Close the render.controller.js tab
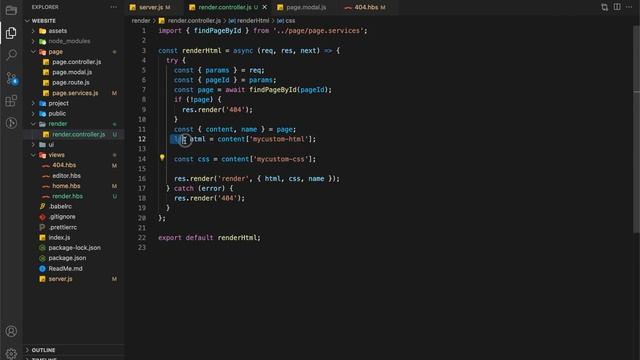The image size is (640, 360). coord(264,7)
